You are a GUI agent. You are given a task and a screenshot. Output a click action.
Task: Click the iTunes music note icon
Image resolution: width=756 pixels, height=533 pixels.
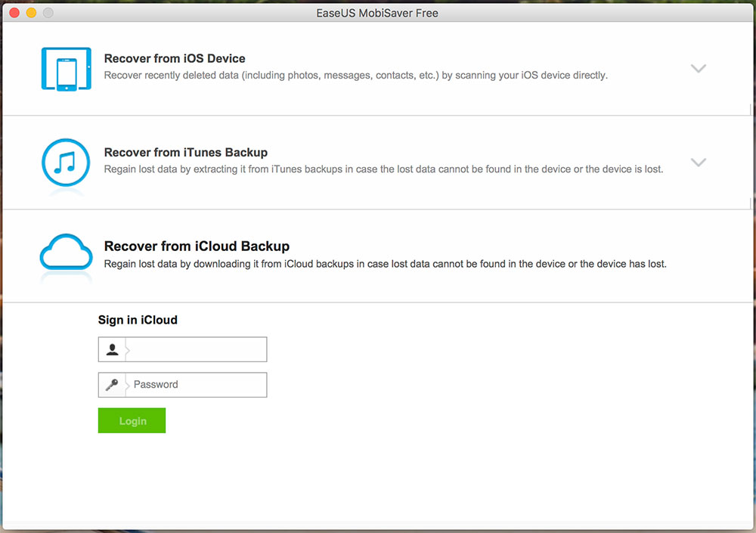coord(66,163)
